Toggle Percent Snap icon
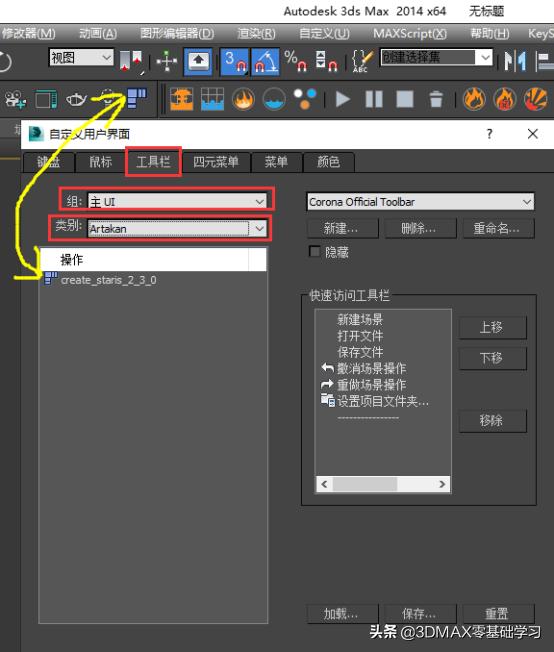 pos(296,62)
